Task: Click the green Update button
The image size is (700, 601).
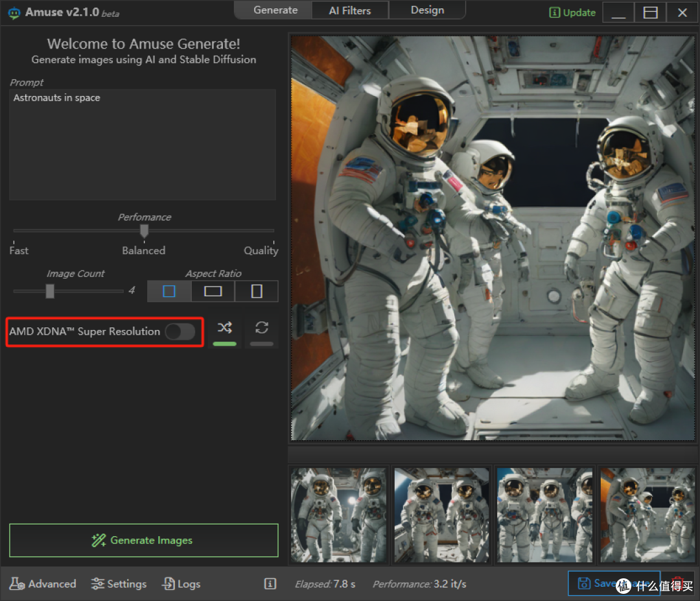Action: [x=572, y=12]
